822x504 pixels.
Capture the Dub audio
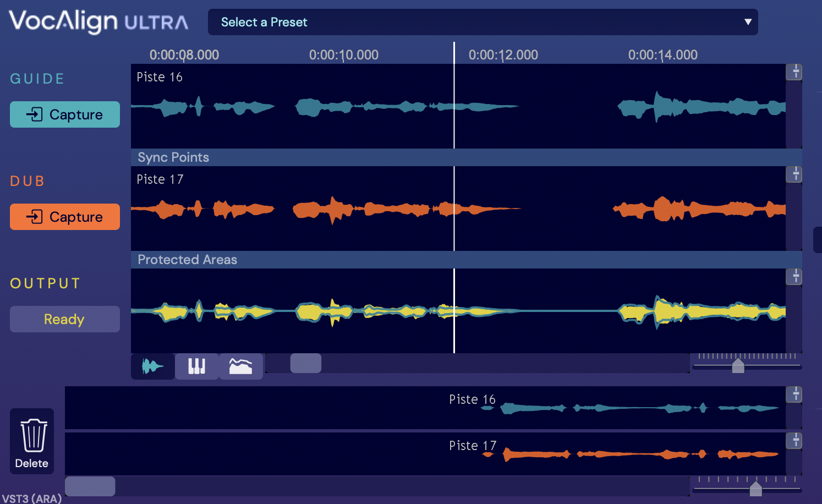[65, 217]
